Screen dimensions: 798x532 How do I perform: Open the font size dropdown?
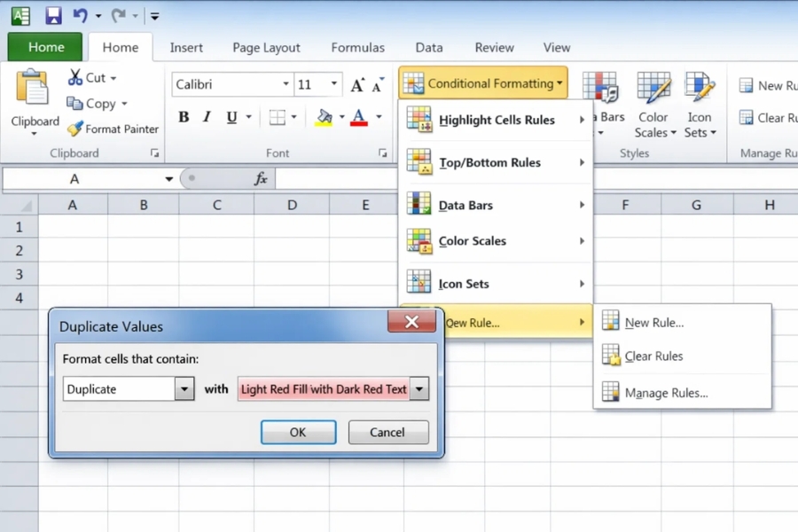pyautogui.click(x=332, y=84)
